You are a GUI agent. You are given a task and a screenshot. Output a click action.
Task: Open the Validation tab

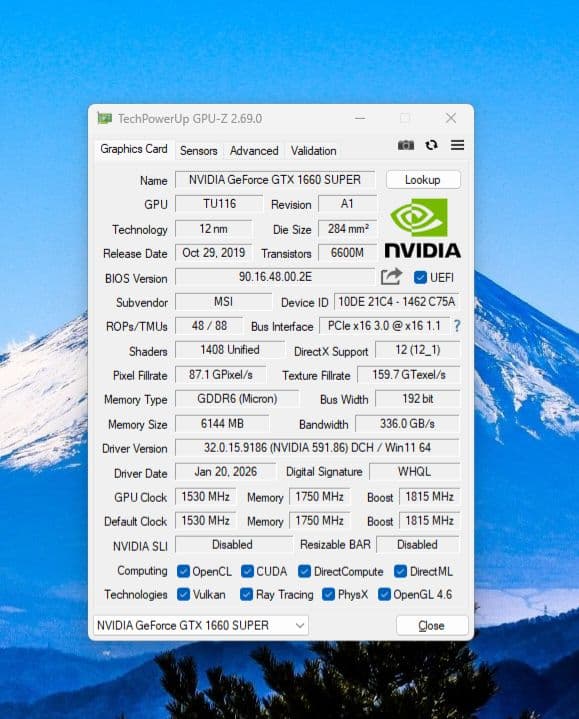point(314,150)
